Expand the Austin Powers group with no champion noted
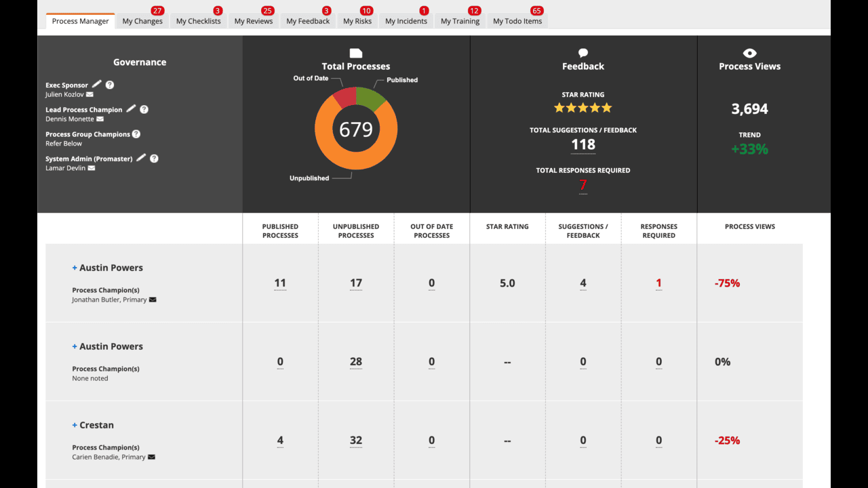The image size is (868, 488). pyautogui.click(x=75, y=346)
